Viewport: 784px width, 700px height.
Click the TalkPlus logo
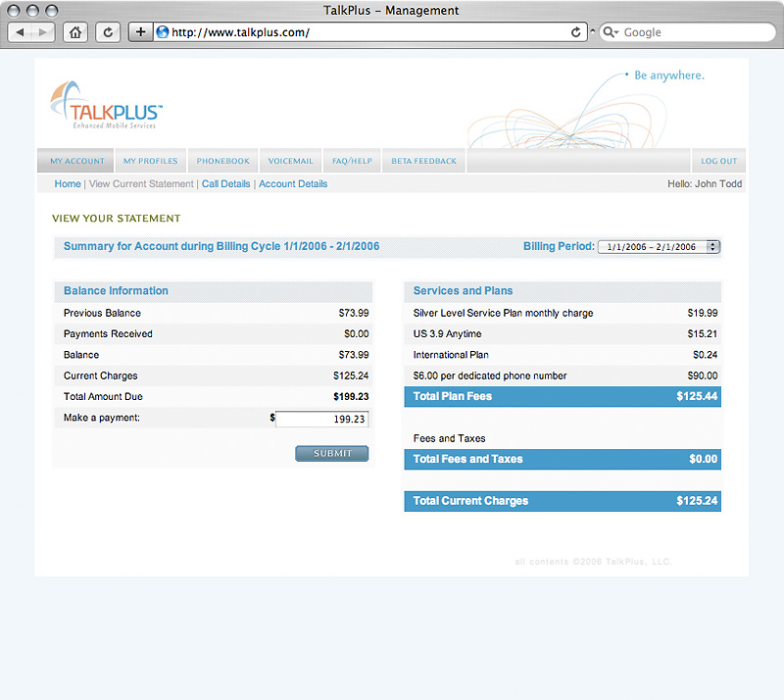[107, 105]
